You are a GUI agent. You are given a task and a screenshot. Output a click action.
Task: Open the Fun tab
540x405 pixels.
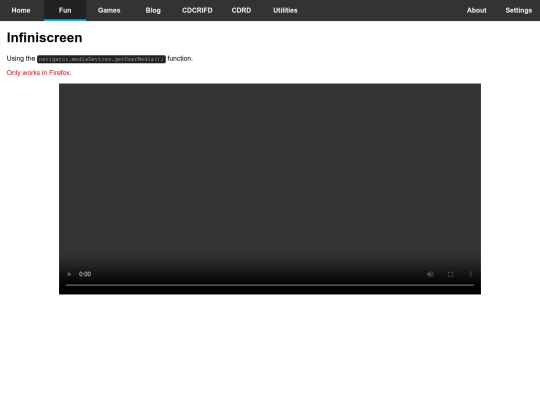(x=65, y=10)
